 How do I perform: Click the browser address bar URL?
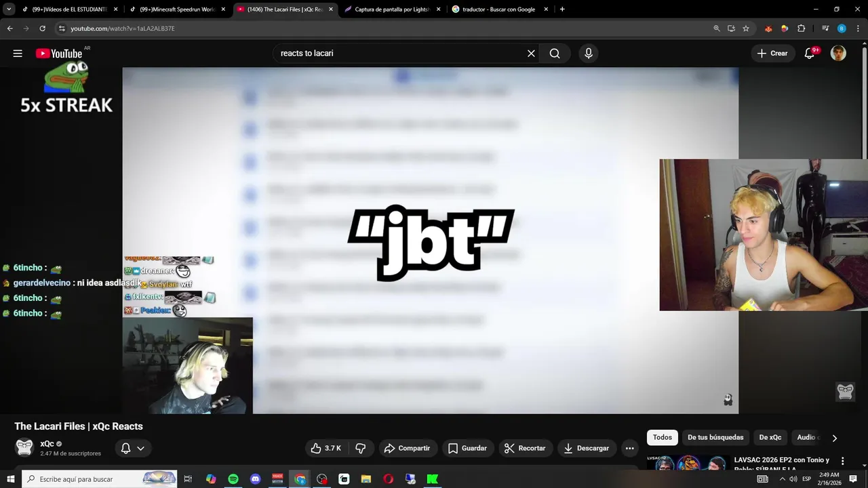(x=123, y=28)
